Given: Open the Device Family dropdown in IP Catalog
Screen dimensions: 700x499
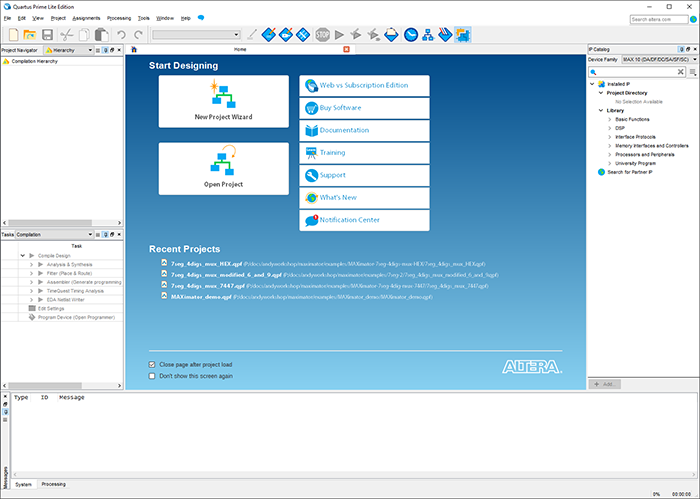Looking at the screenshot, I should pyautogui.click(x=660, y=59).
